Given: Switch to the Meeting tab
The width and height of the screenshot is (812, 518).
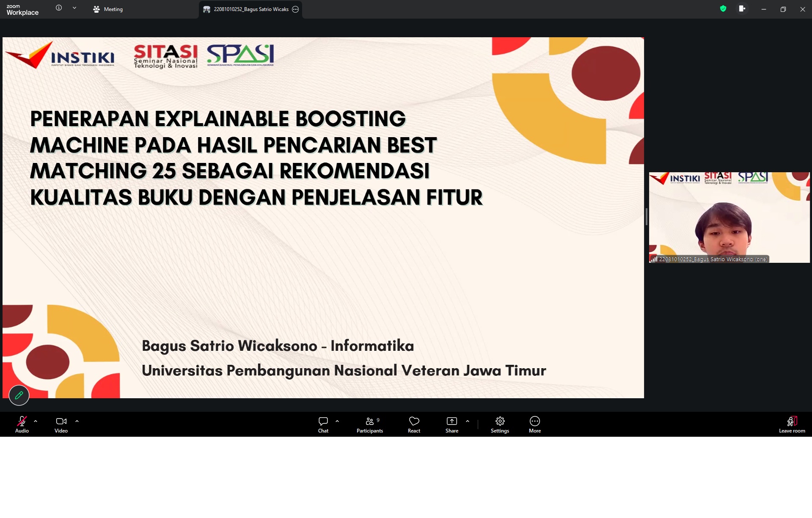Looking at the screenshot, I should [108, 9].
